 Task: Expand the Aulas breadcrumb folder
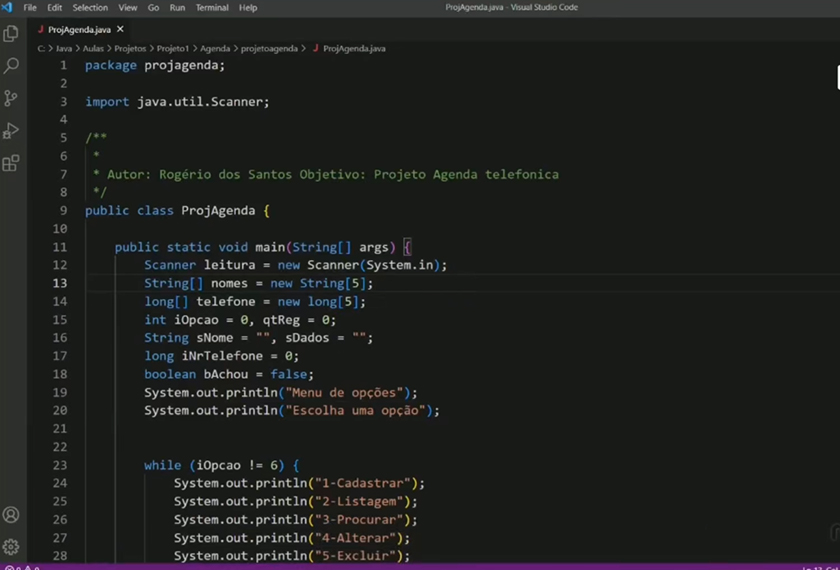point(93,48)
